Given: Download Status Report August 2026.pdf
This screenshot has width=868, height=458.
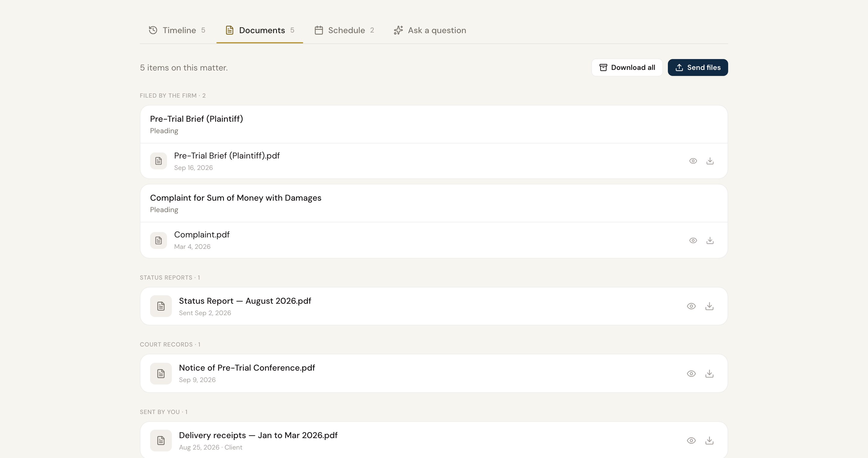Looking at the screenshot, I should pos(709,306).
